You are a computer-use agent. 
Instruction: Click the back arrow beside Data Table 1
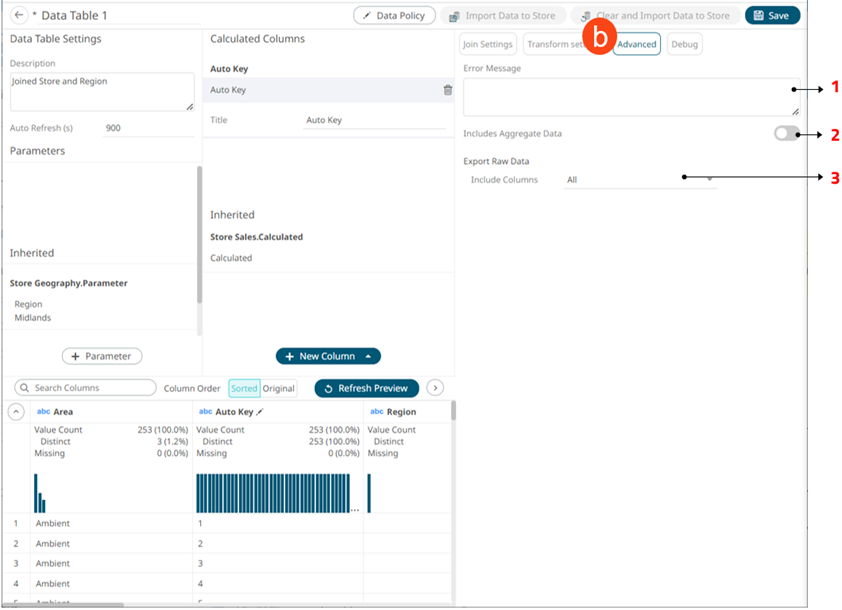click(x=19, y=16)
